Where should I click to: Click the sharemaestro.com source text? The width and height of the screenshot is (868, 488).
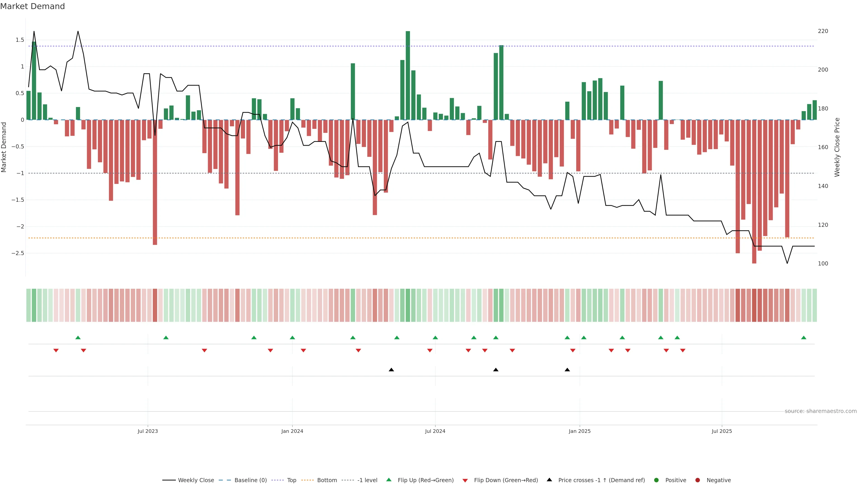click(821, 411)
